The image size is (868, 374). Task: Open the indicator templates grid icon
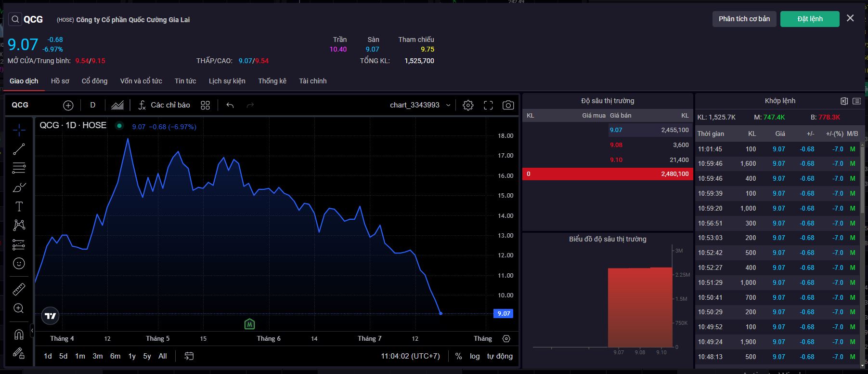[206, 105]
